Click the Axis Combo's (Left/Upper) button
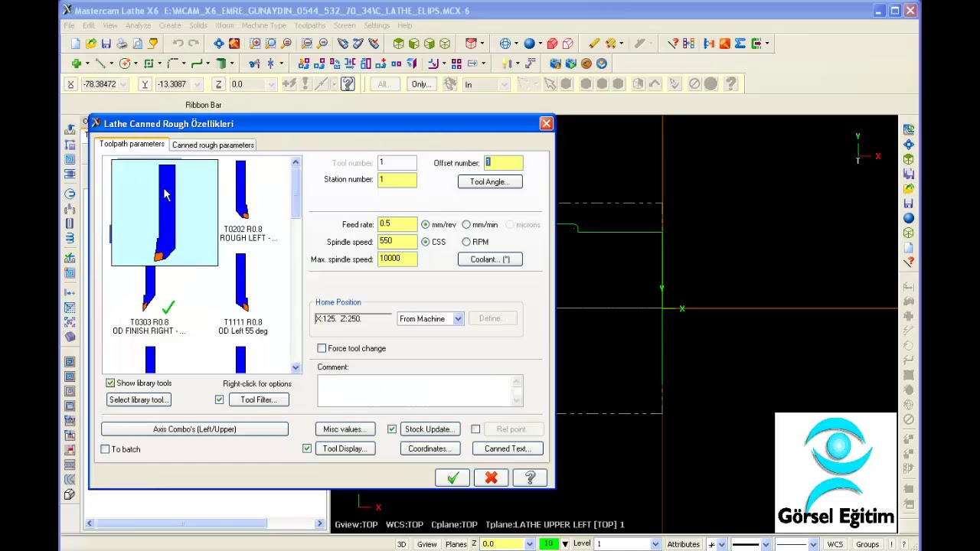 pos(194,429)
